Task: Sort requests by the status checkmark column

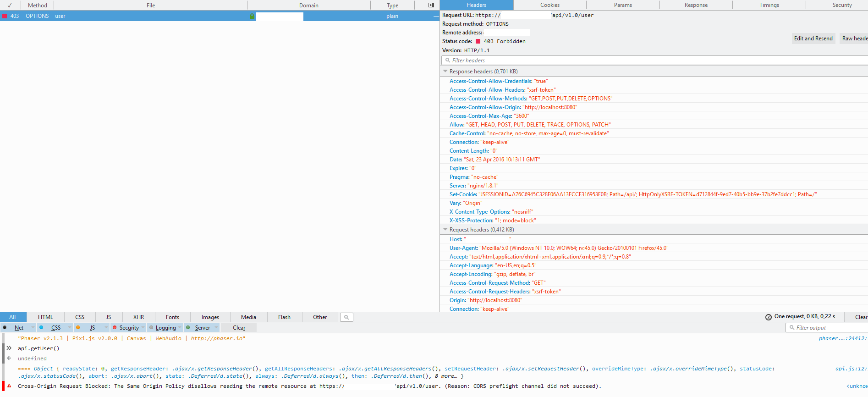Action: [x=10, y=6]
